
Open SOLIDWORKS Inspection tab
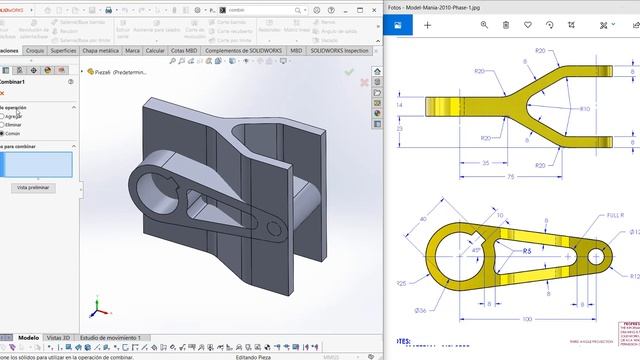click(340, 51)
